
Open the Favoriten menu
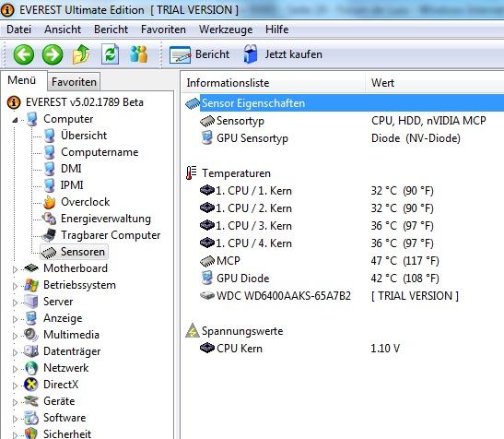(163, 30)
